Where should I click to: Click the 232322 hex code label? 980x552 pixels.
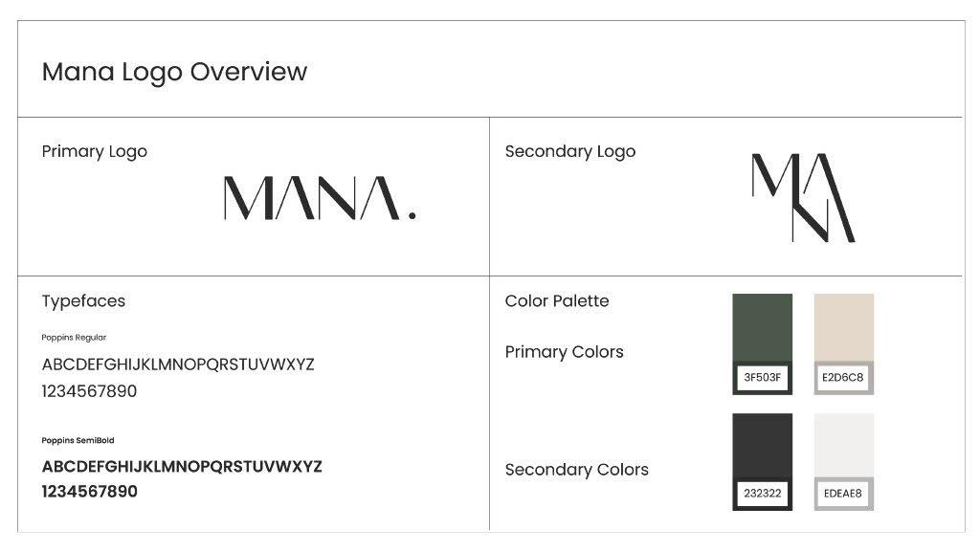762,494
